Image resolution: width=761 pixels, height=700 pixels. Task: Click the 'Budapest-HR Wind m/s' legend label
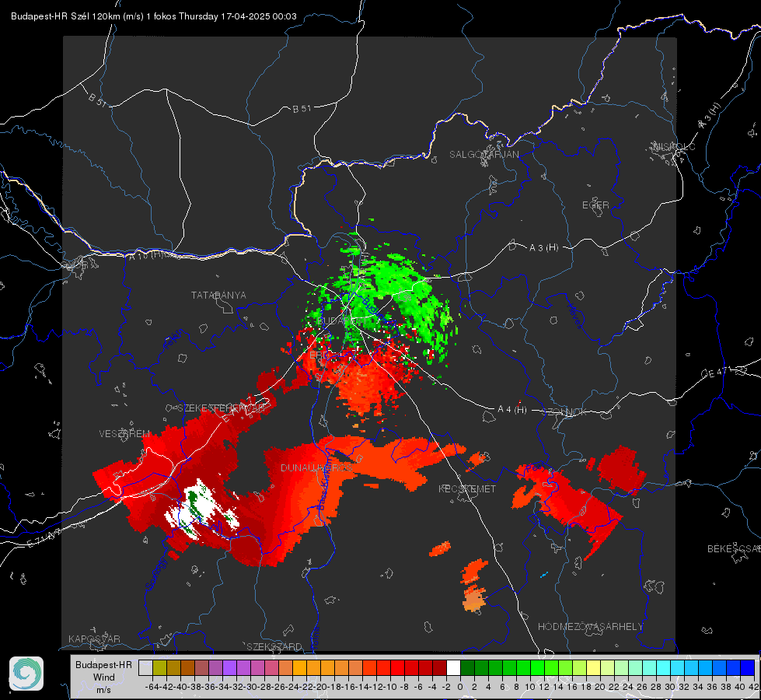[103, 677]
